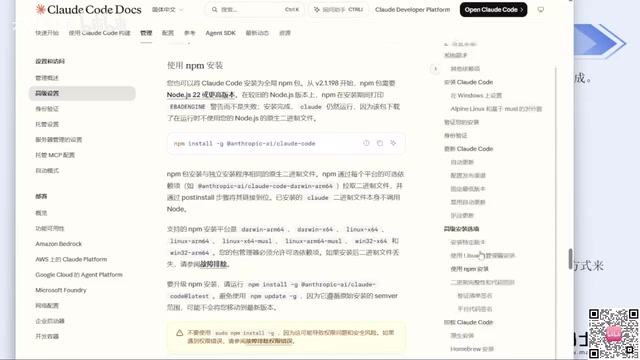640x360 pixels.
Task: Open Claude Developer Platform link
Action: (412, 9)
